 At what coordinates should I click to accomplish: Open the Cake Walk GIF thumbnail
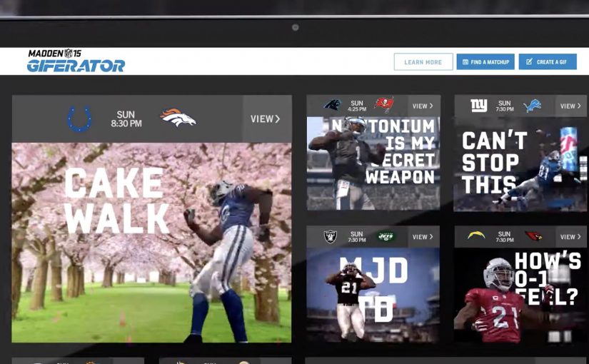pyautogui.click(x=152, y=243)
